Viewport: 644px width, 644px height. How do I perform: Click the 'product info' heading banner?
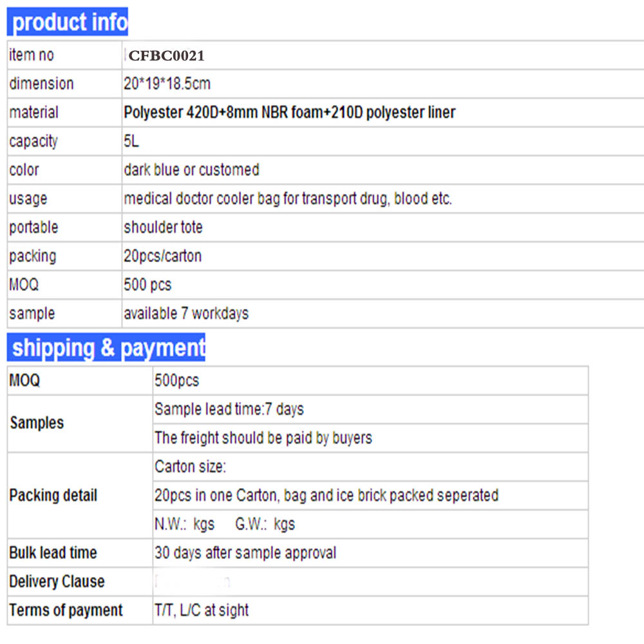point(68,23)
